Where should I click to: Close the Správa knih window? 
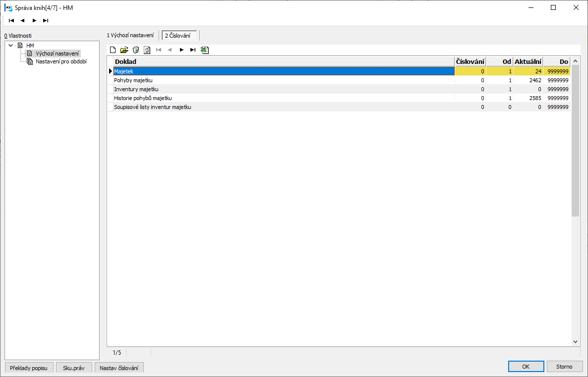coord(576,7)
